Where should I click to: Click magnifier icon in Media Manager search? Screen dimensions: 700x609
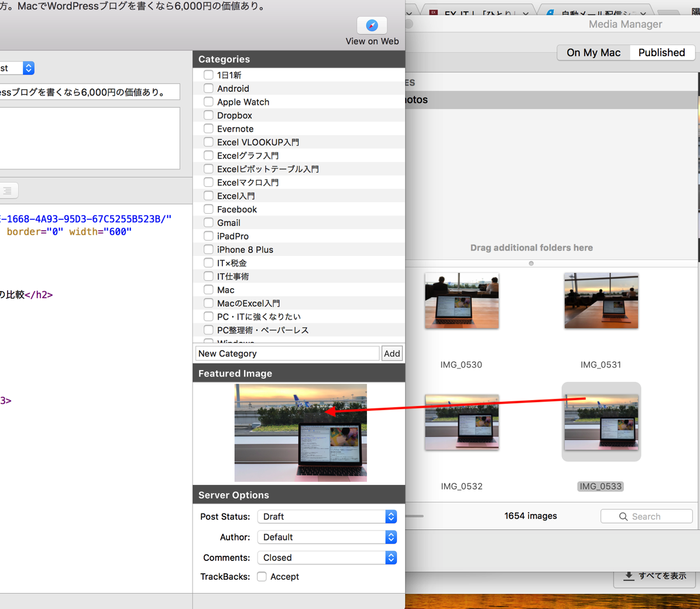(623, 516)
